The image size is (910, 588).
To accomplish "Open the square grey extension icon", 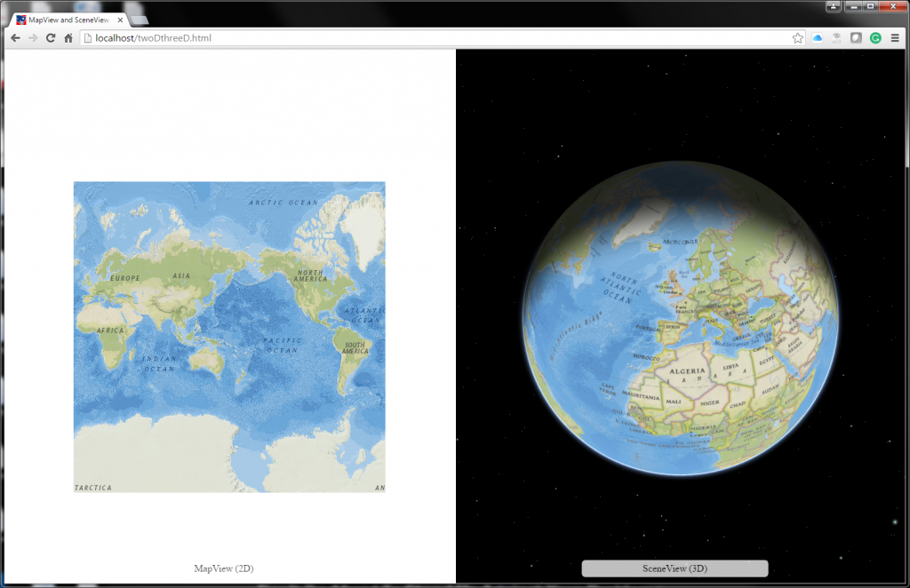I will click(856, 38).
